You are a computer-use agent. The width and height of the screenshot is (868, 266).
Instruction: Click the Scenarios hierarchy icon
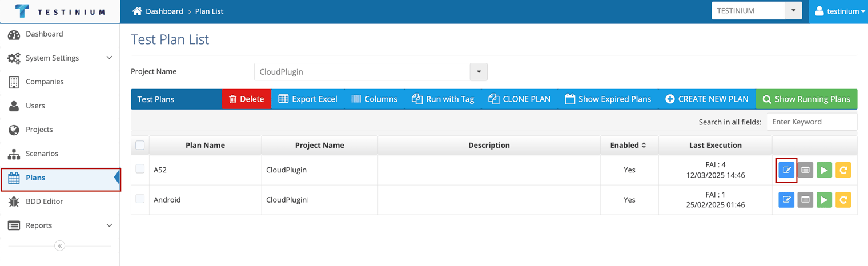[14, 154]
